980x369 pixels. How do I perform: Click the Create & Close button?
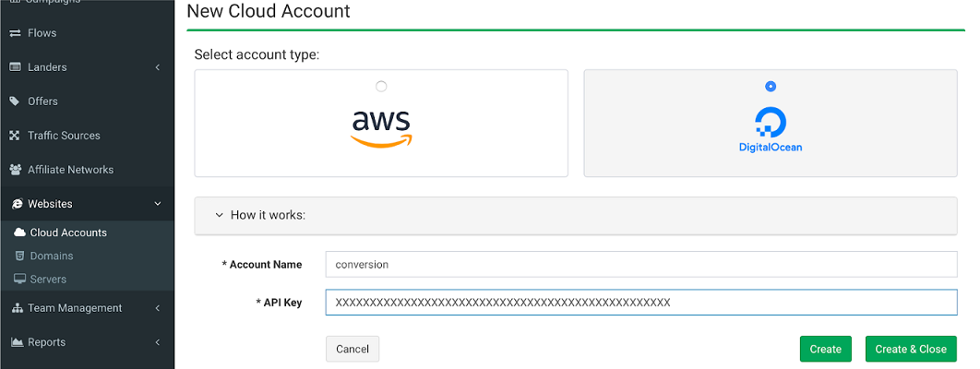(911, 349)
